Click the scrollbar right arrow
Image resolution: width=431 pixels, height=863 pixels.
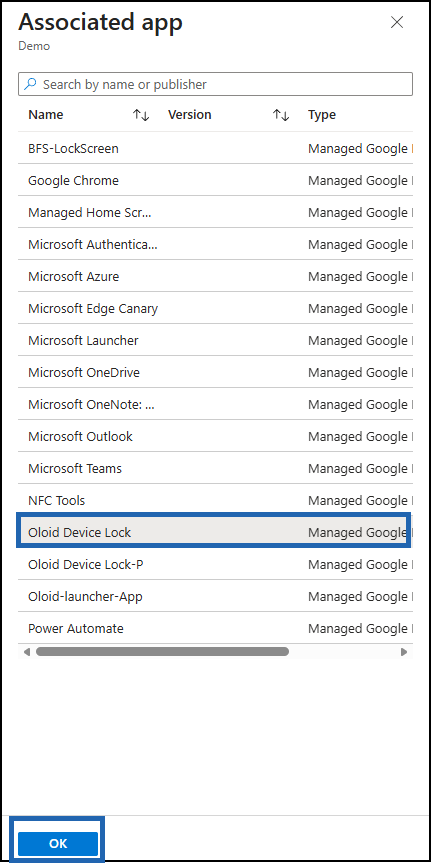[x=404, y=652]
